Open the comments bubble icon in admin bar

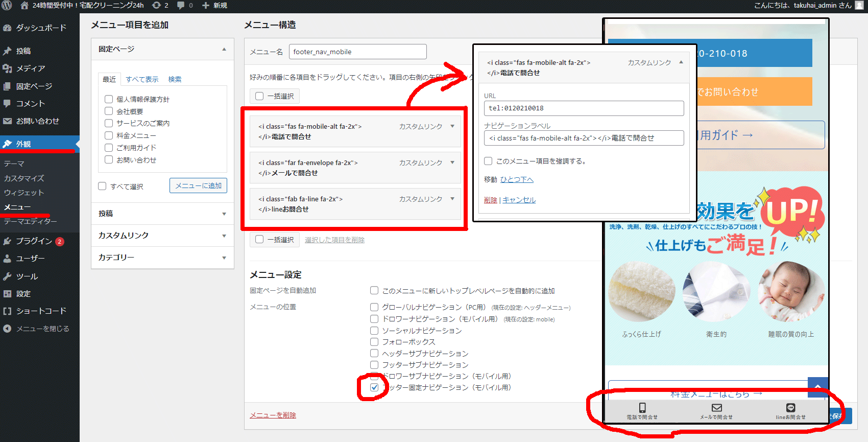coord(181,5)
